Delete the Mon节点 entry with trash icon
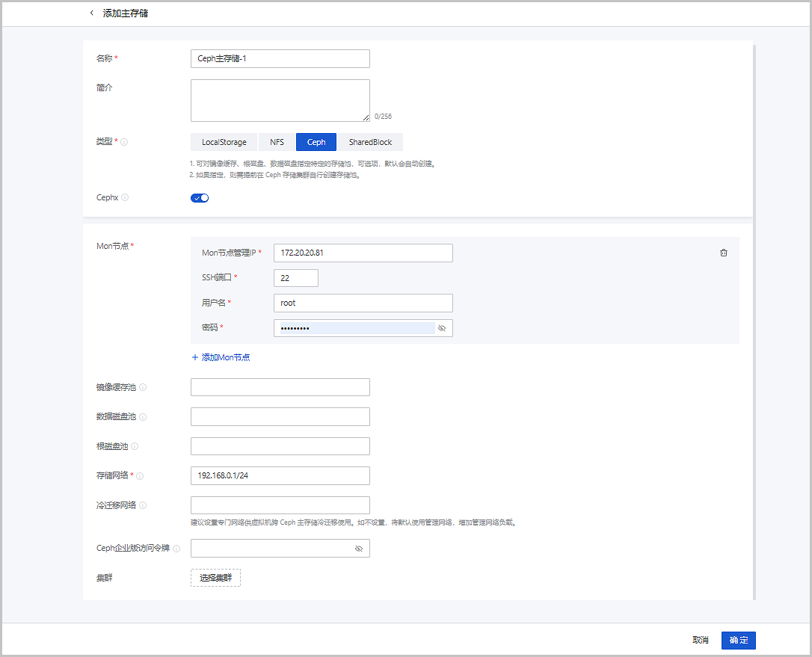 point(723,253)
